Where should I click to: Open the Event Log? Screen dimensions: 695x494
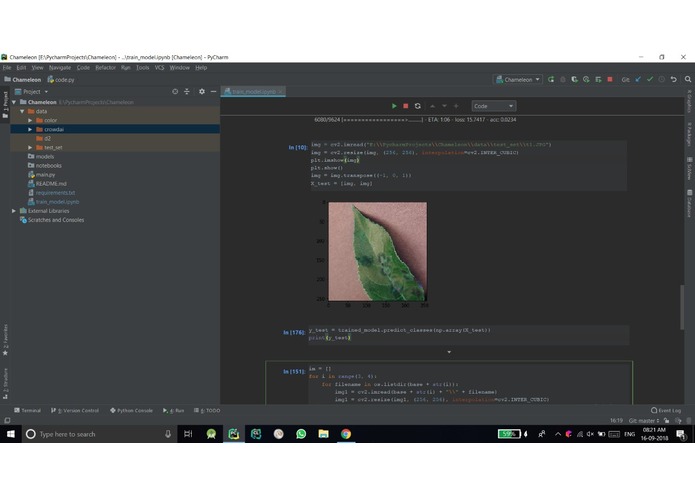click(x=666, y=410)
